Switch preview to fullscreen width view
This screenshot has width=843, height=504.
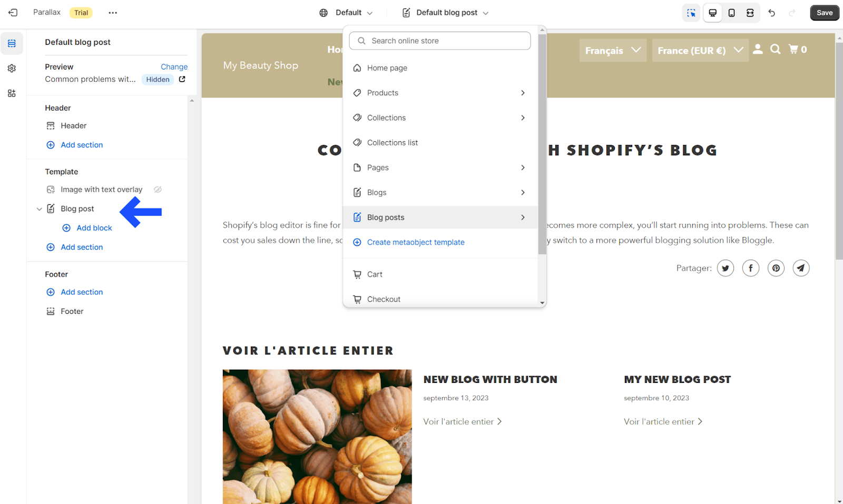point(750,13)
